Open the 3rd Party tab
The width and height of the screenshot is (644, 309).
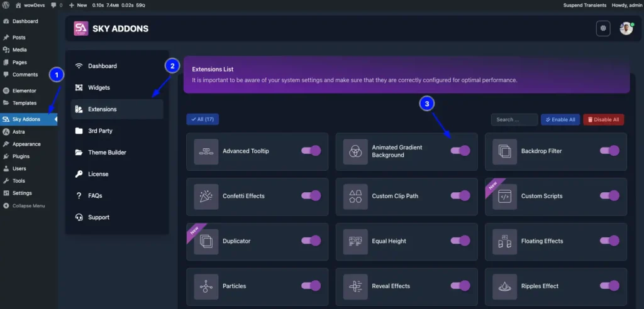(x=117, y=131)
